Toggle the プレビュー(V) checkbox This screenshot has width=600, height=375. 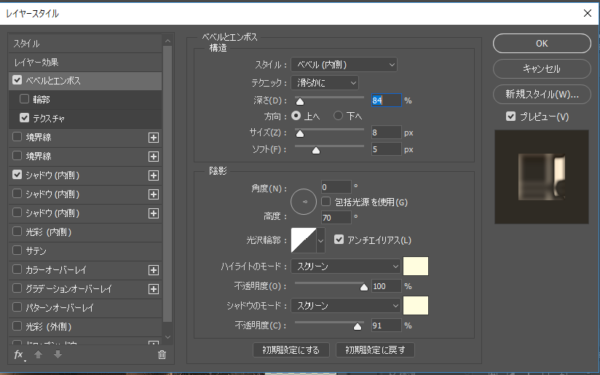coord(511,116)
